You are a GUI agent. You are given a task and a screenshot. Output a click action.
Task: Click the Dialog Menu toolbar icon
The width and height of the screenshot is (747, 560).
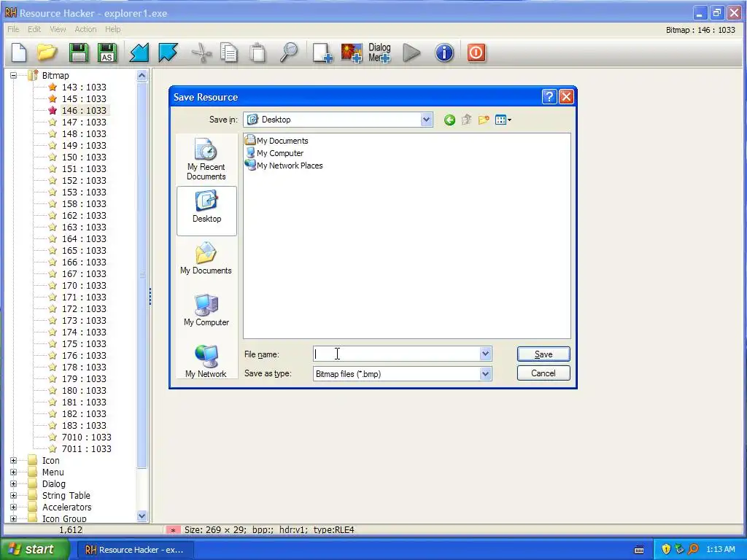379,52
